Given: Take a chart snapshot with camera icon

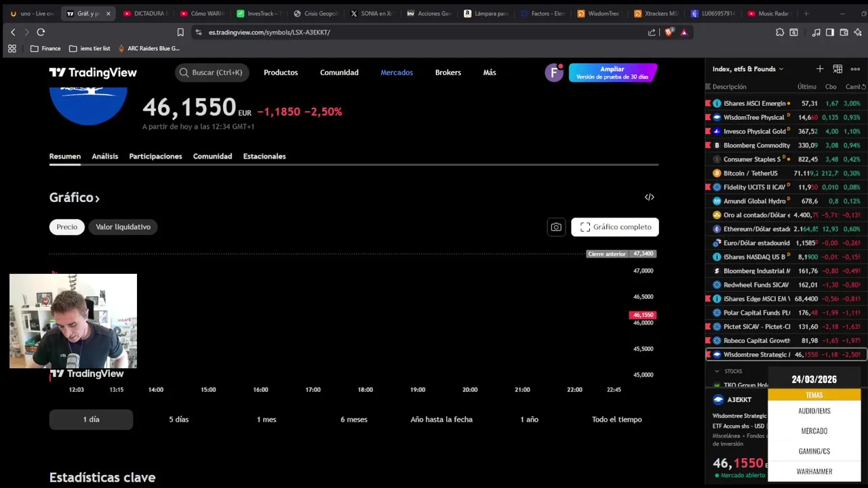Looking at the screenshot, I should pyautogui.click(x=556, y=227).
